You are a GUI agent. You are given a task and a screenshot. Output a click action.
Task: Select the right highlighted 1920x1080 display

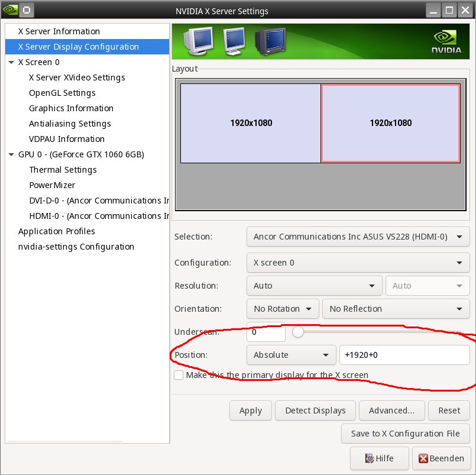tap(390, 123)
